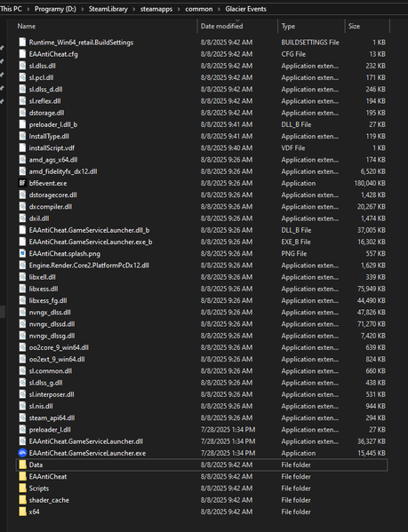Click the installScript.vdf file icon
This screenshot has width=408, height=532.
pos(22,148)
